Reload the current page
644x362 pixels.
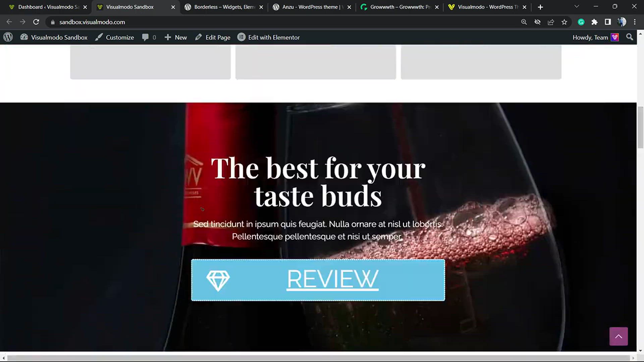36,22
